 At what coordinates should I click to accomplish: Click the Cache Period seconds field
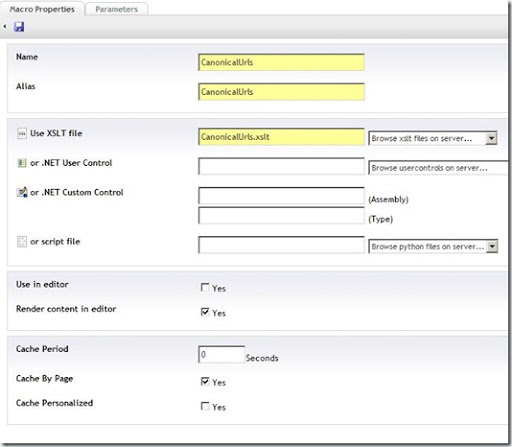click(222, 354)
